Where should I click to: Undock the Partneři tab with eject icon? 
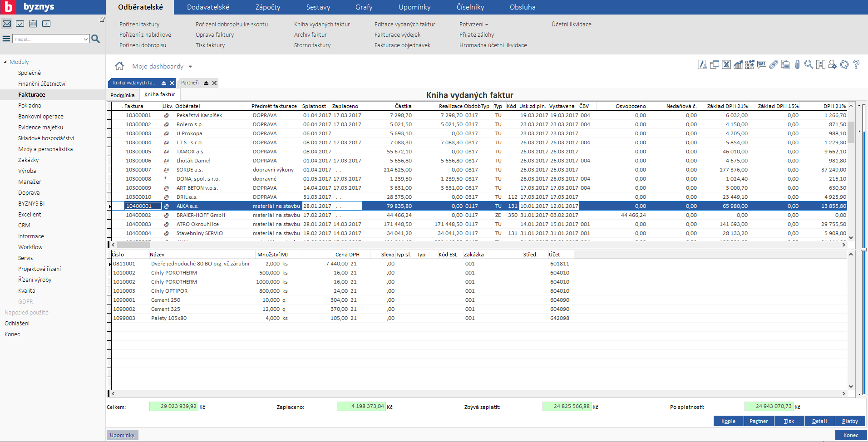[x=206, y=83]
